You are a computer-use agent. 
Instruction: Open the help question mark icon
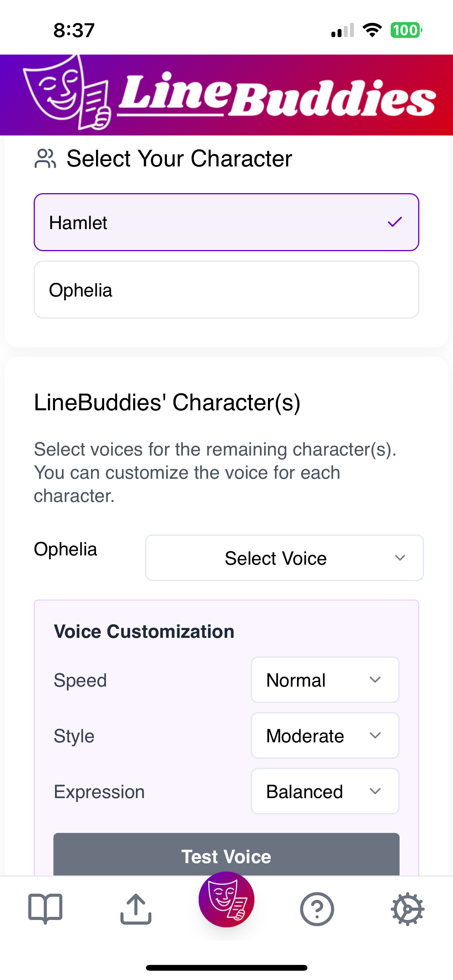pos(317,909)
